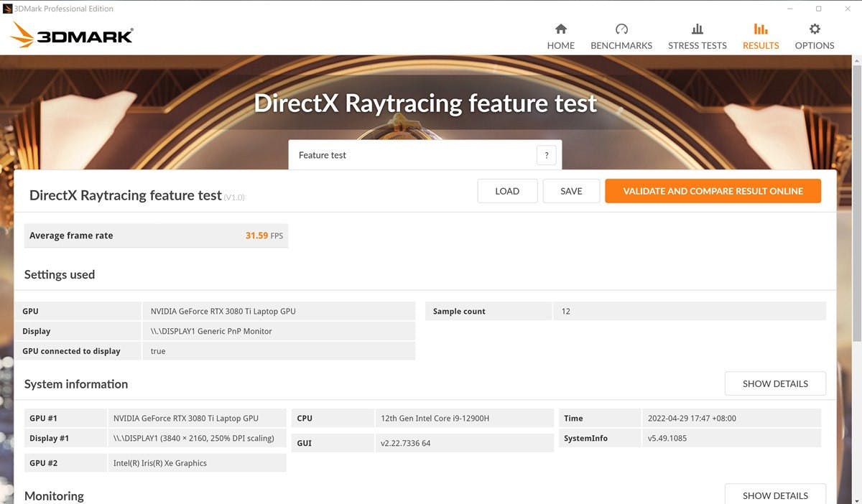Select the orange Results icon
Screen dimensions: 862x504
(761, 29)
